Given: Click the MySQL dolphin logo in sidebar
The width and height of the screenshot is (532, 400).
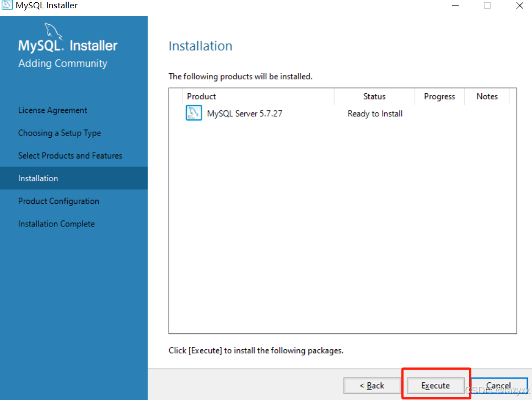Looking at the screenshot, I should point(53,31).
